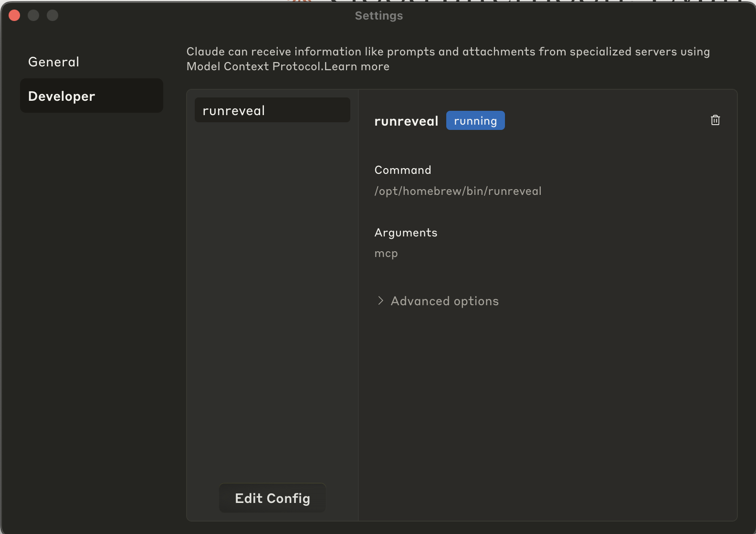756x534 pixels.
Task: Open the General settings tab
Action: 54,62
